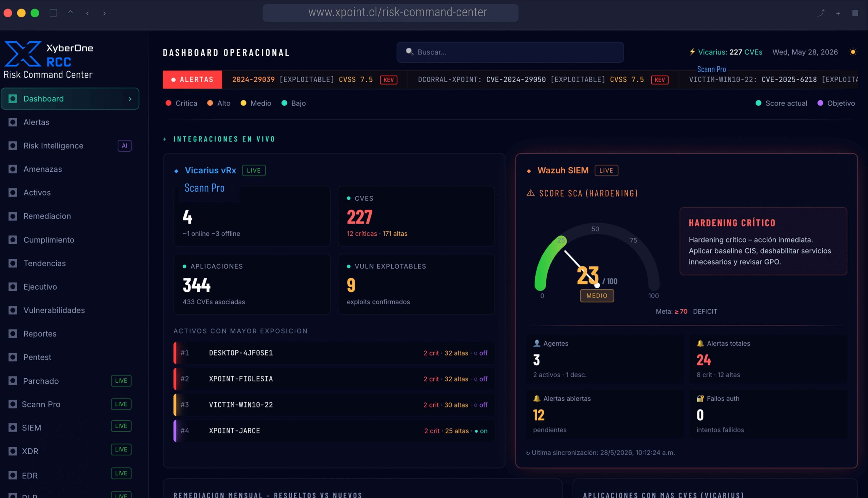Open the CVE-2024-29050 alert text
Viewport: 868px width, 498px height.
[516, 80]
